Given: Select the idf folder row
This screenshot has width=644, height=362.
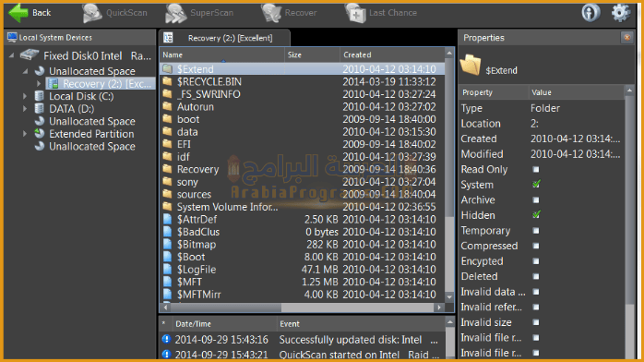Looking at the screenshot, I should pyautogui.click(x=302, y=157).
